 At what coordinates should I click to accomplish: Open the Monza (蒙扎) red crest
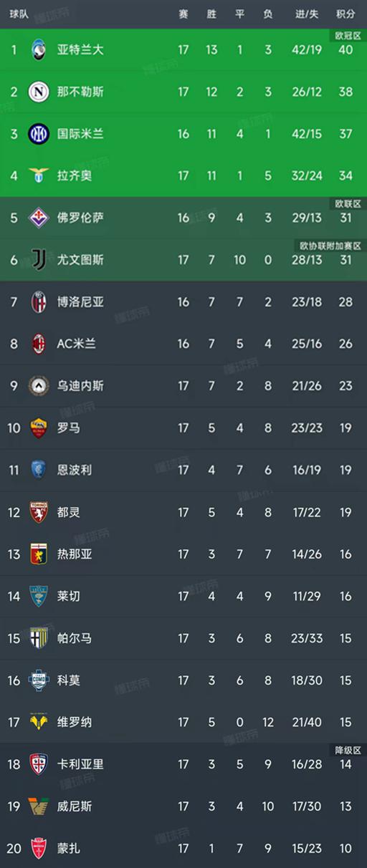point(38,849)
